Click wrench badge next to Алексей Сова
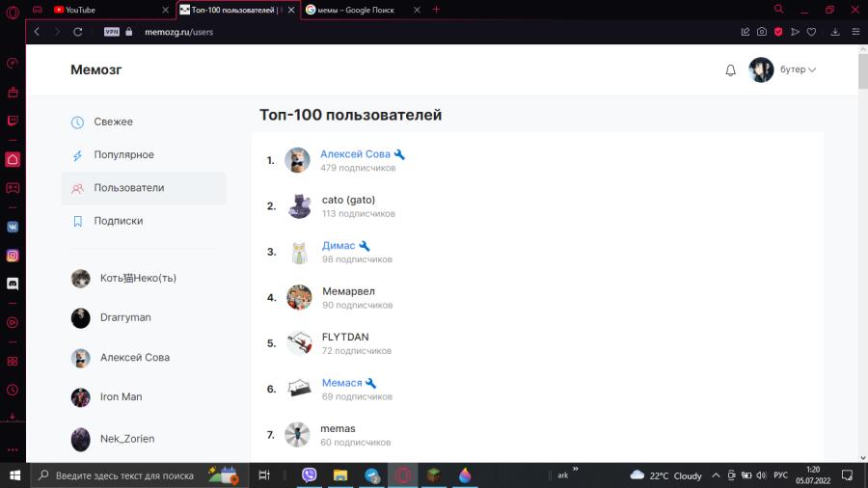The image size is (868, 488). pos(399,154)
